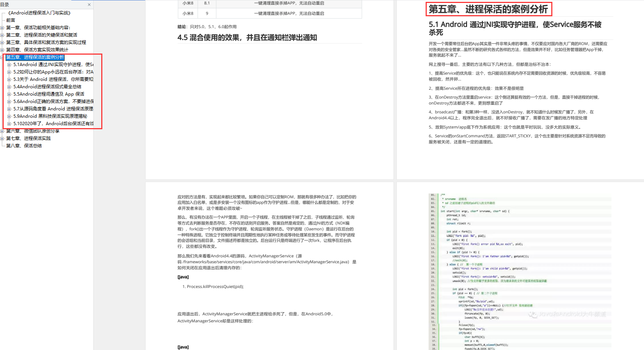The width and height of the screenshot is (644, 350).
Task: Select 第四章、保活方案实现效果统计 bookmark
Action: pos(37,50)
